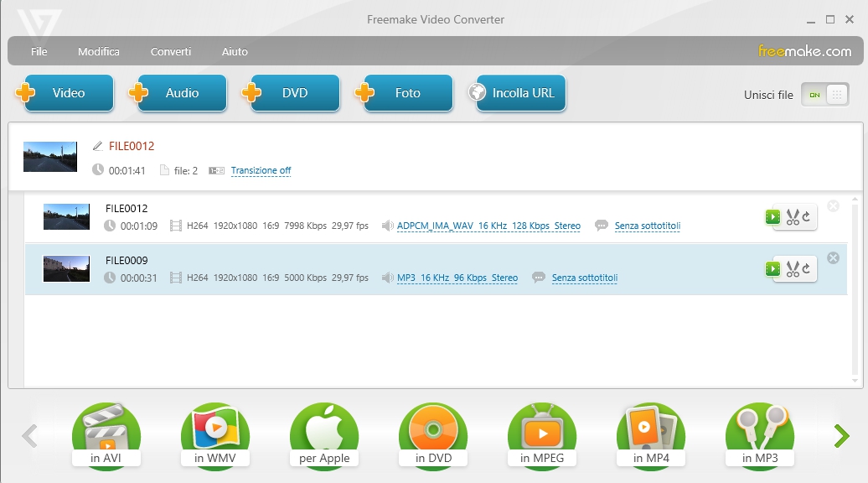The width and height of the screenshot is (868, 483).
Task: Toggle the Unisci file switch
Action: click(x=824, y=95)
